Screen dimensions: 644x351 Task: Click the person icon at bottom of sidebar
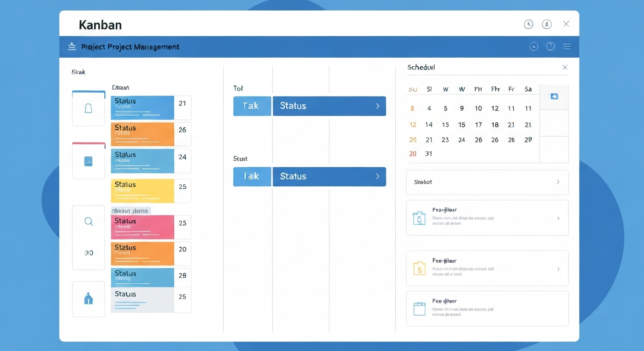88,299
